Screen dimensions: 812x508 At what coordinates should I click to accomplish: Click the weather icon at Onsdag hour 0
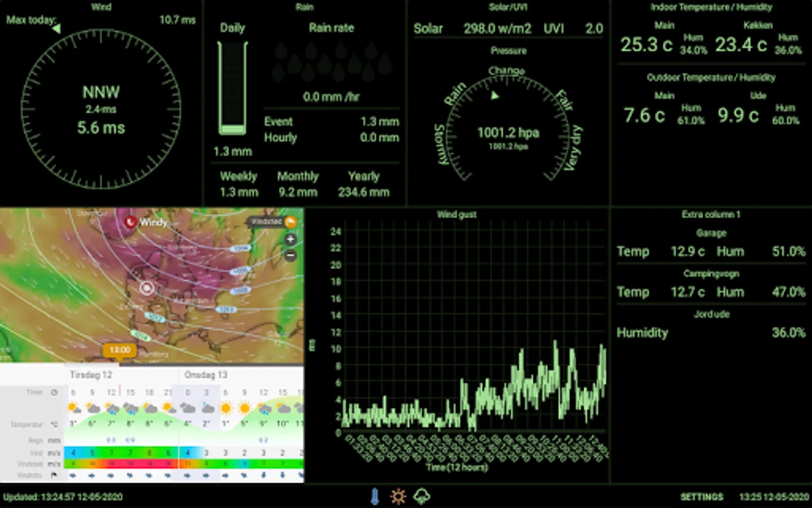pyautogui.click(x=188, y=408)
